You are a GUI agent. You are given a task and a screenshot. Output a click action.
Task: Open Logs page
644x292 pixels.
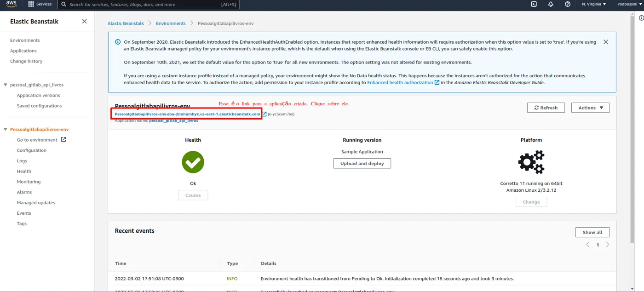(x=22, y=161)
